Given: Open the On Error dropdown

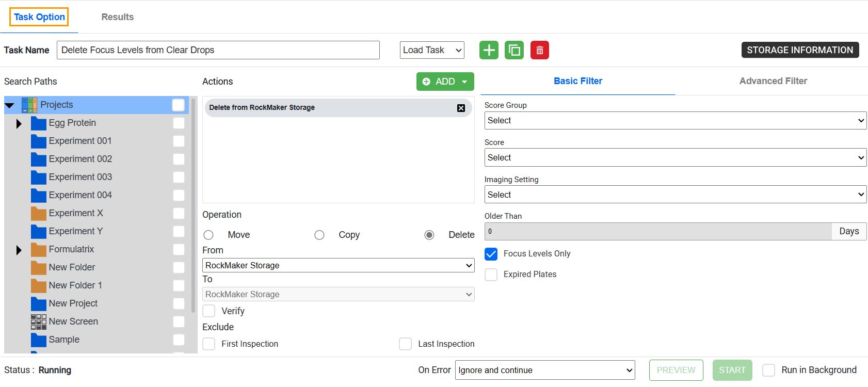Looking at the screenshot, I should pos(544,370).
